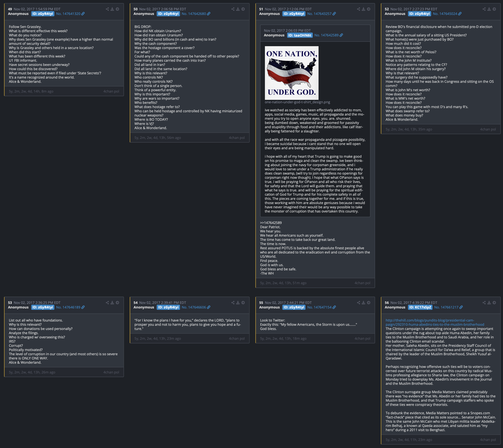Click the '5y, 2m, 2w, 4d, 11h, 23m ago' text

click(x=409, y=440)
